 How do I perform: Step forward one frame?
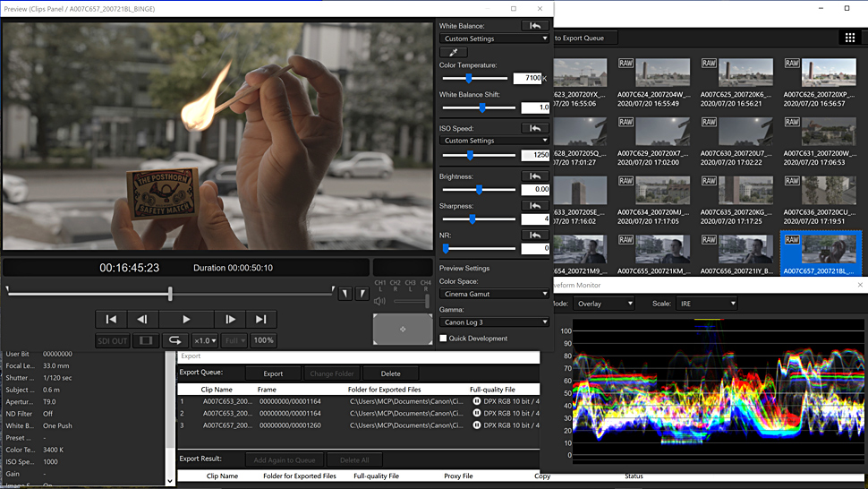pyautogui.click(x=230, y=319)
